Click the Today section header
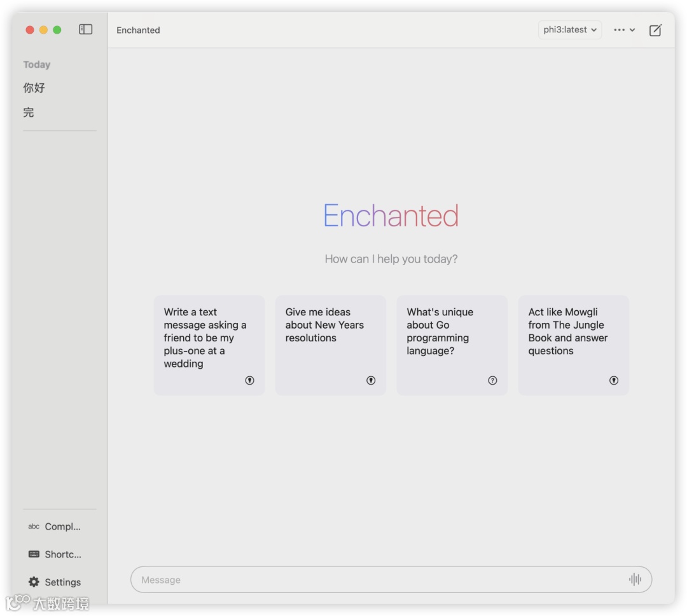Viewport: 687px width, 616px height. click(37, 64)
